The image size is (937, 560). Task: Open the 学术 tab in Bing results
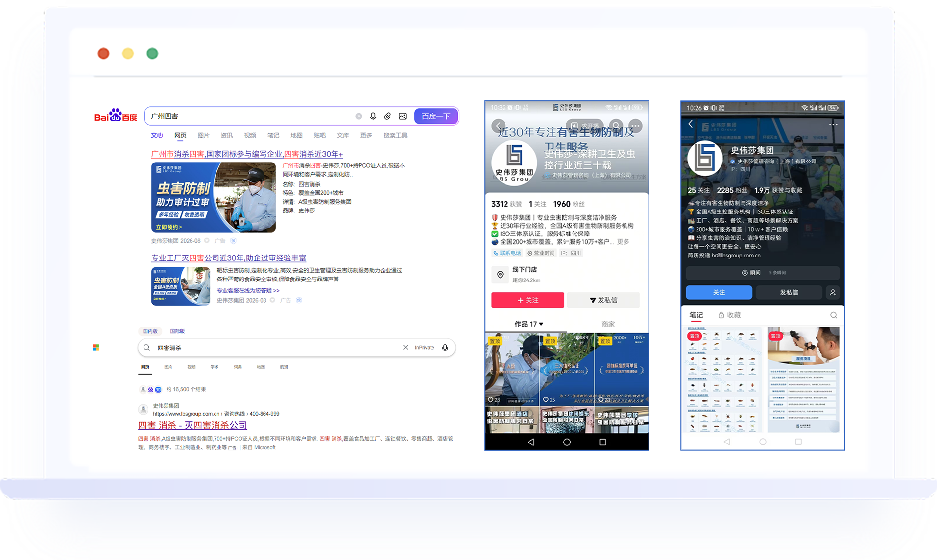[x=215, y=367]
